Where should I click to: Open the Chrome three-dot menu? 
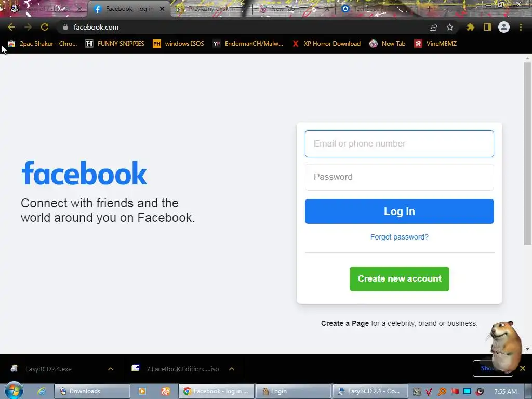(521, 27)
